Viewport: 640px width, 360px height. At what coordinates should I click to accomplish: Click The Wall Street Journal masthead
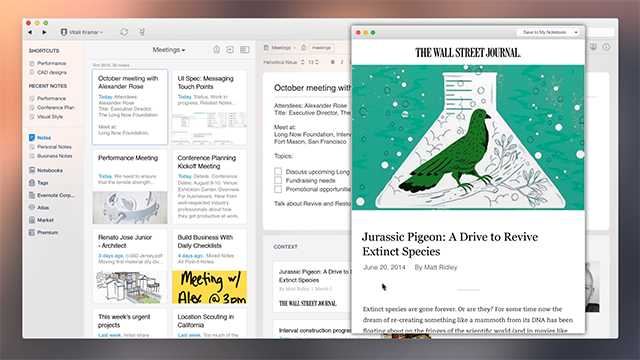468,53
